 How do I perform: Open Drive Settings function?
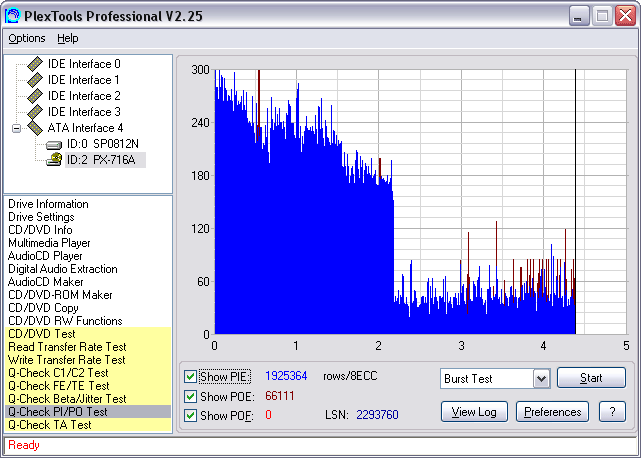point(41,217)
